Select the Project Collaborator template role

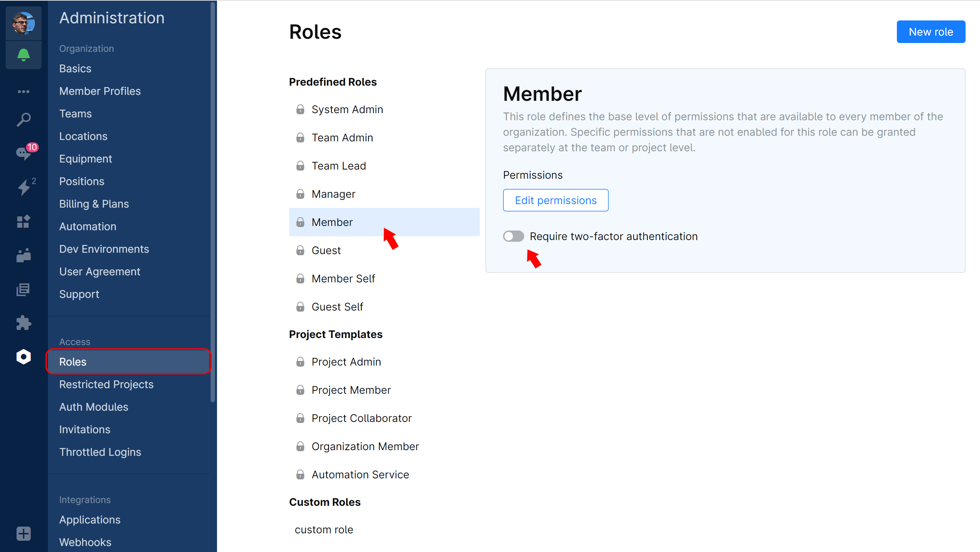pos(361,418)
